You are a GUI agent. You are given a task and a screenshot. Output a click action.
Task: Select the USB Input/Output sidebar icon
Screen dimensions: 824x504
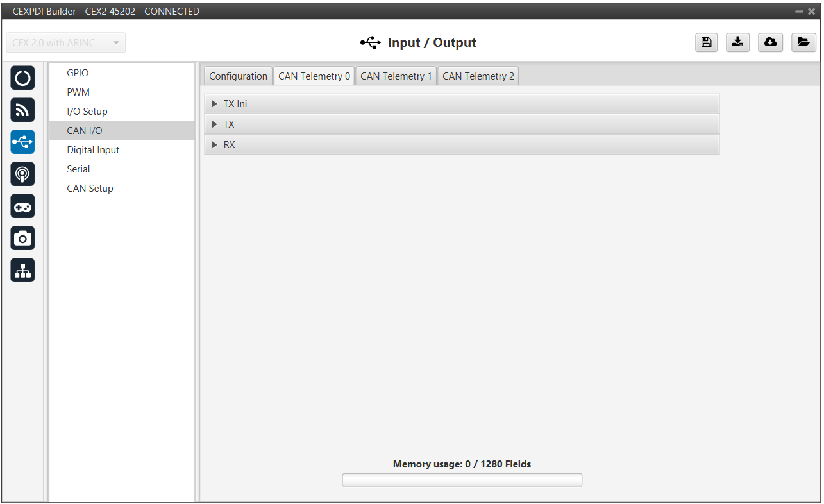22,142
